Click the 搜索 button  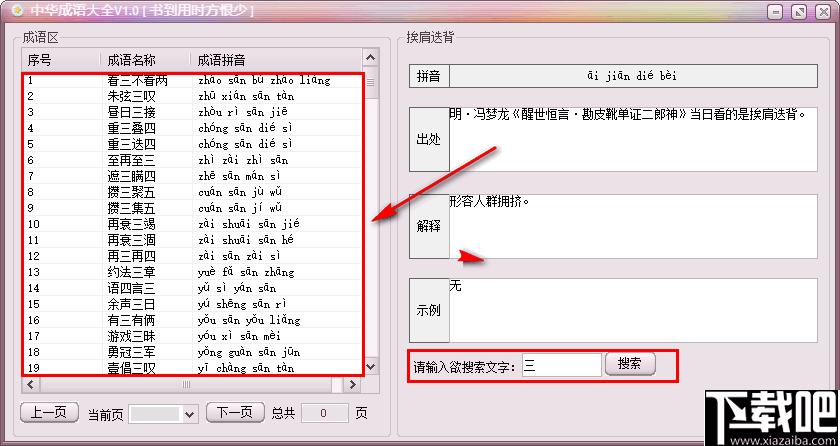tap(630, 364)
